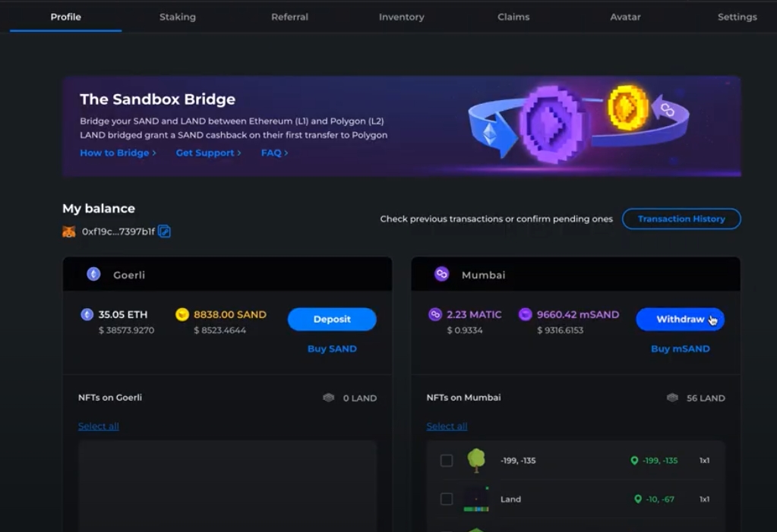Tick the checkbox beside the Land row
777x532 pixels.
pyautogui.click(x=447, y=499)
